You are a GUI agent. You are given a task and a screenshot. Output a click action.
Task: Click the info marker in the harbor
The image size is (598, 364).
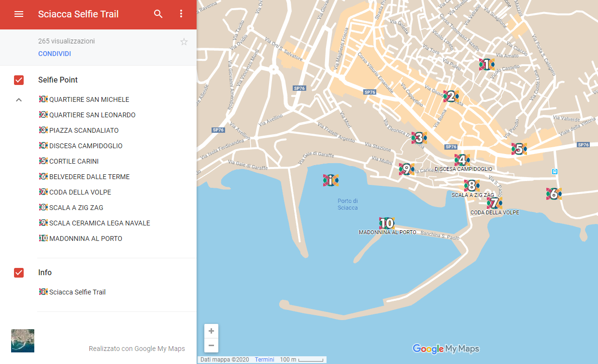[x=331, y=181]
